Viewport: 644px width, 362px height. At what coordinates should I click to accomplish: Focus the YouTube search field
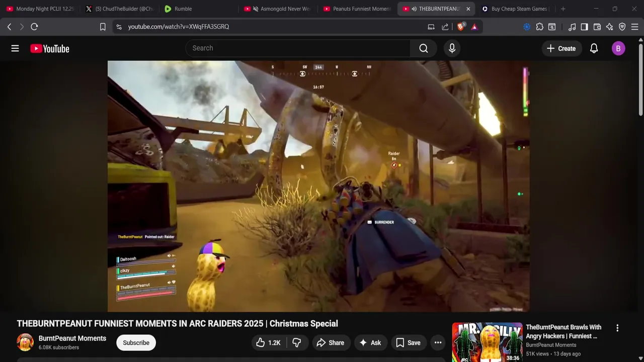pos(298,48)
